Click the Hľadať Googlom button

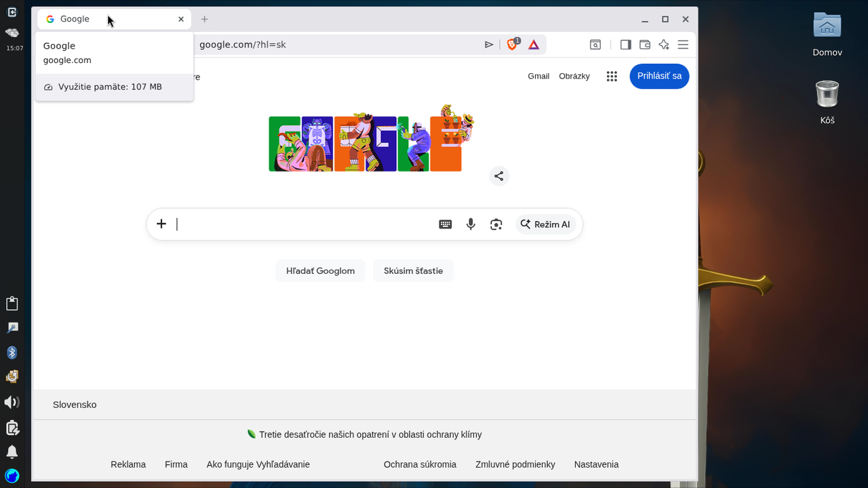(320, 270)
